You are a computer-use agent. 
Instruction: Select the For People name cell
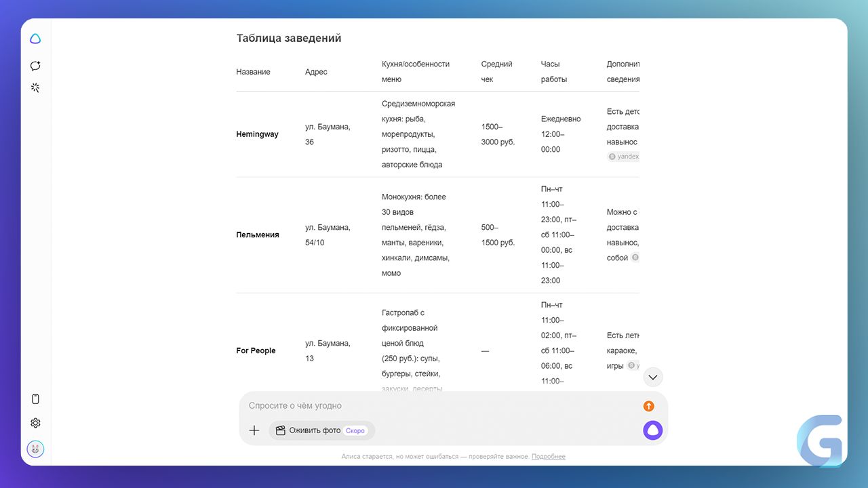(256, 350)
